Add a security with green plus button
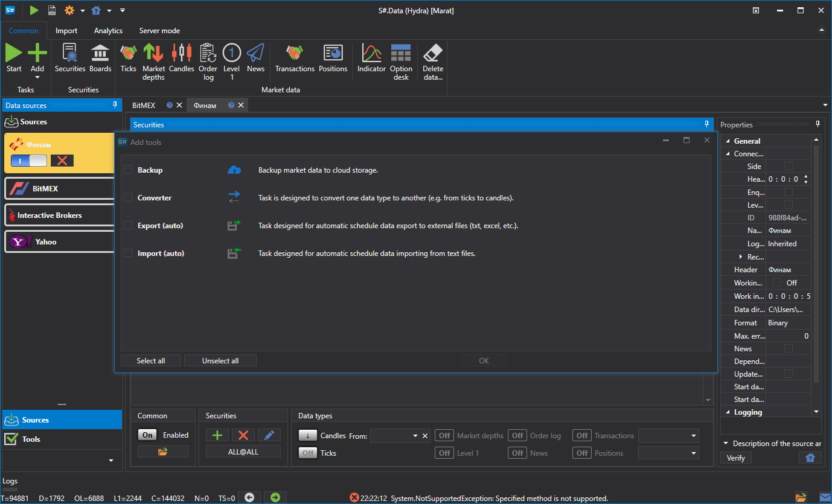Viewport: 832px width, 504px height. 217,435
